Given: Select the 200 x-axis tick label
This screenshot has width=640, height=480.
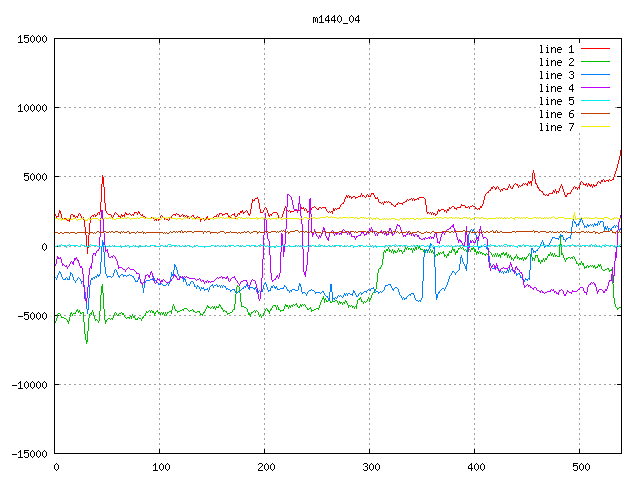Looking at the screenshot, I should (x=265, y=467).
